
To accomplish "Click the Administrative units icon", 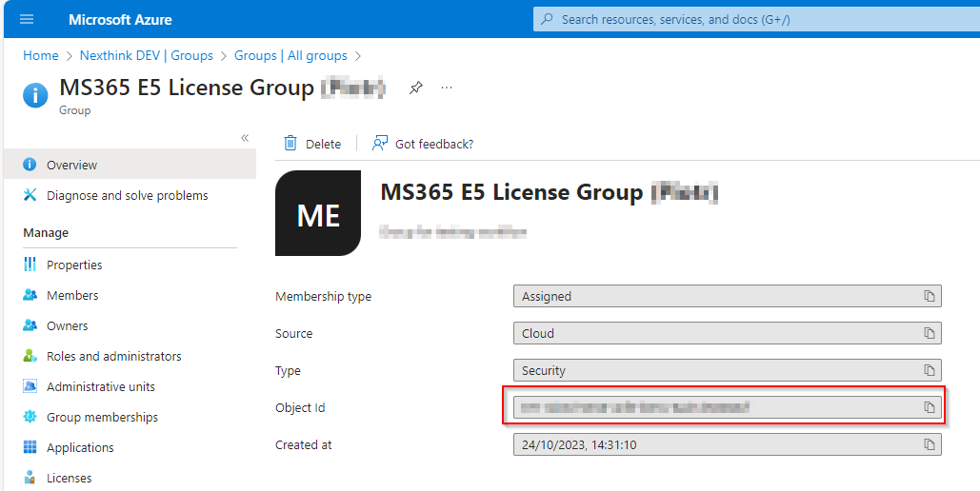I will [x=30, y=386].
